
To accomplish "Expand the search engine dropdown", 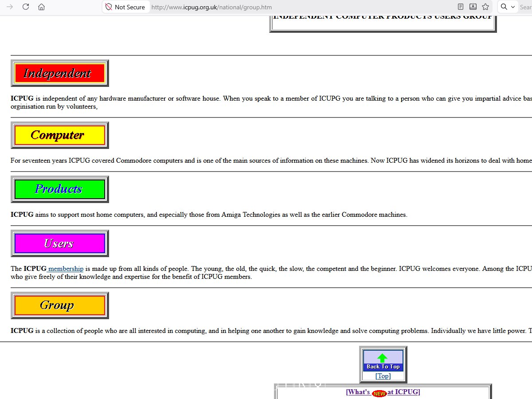I will pyautogui.click(x=513, y=7).
